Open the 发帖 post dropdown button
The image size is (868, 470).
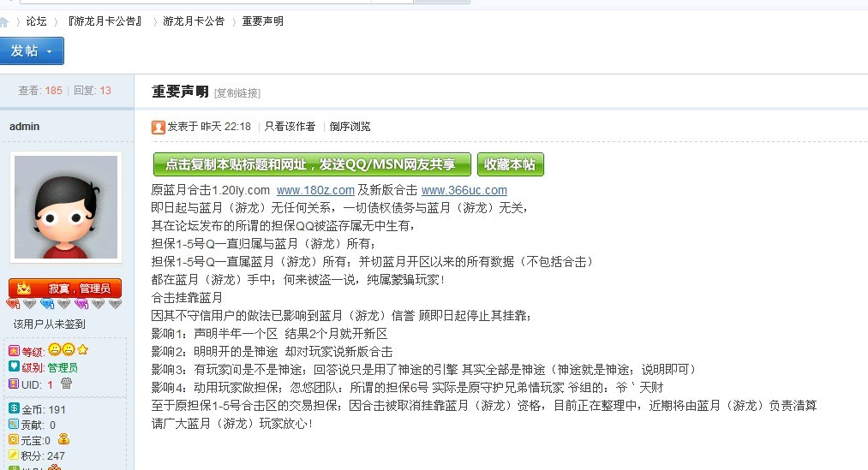pyautogui.click(x=32, y=51)
